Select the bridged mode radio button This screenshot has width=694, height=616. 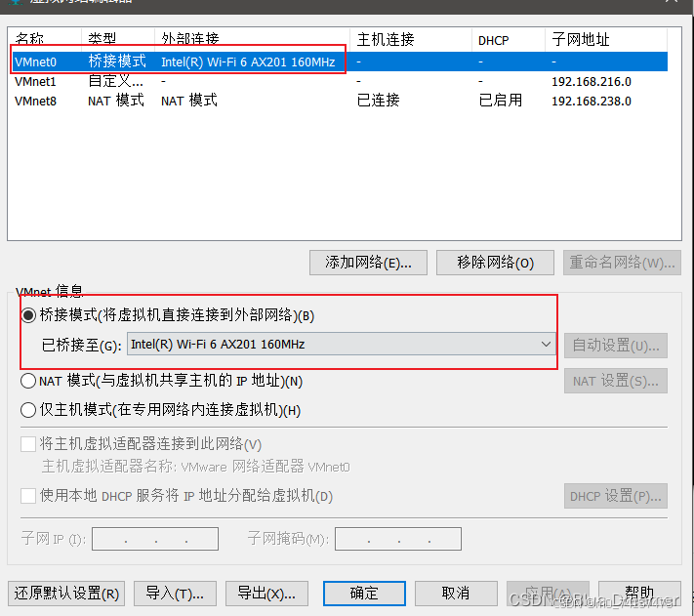(x=28, y=315)
